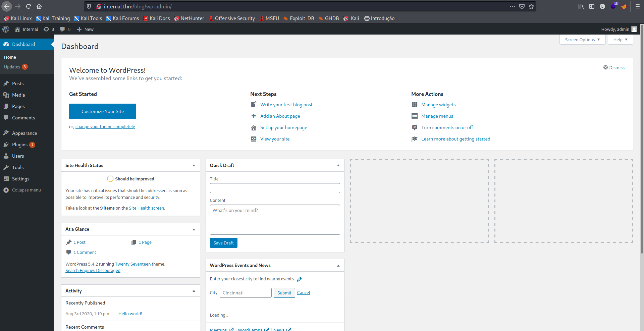
Task: Open the Help dropdown tab
Action: click(x=620, y=40)
